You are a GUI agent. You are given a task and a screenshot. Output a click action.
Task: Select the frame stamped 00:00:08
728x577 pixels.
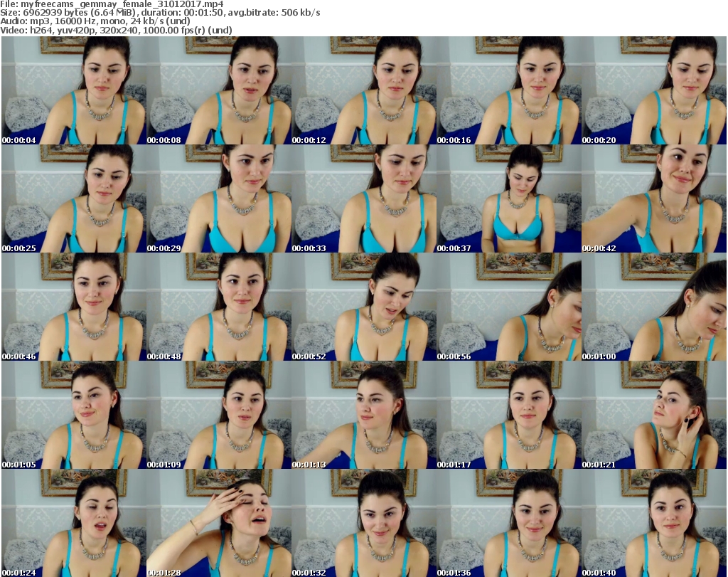coord(219,90)
